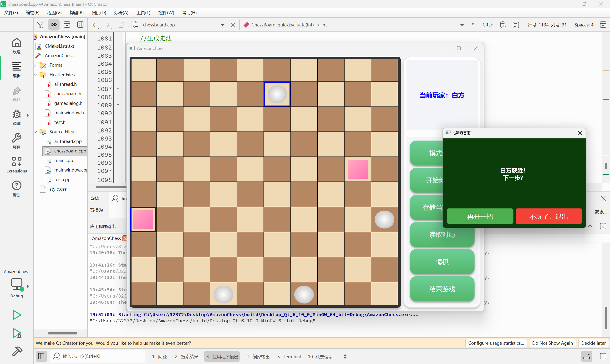Expand the Forms folder in project tree
This screenshot has width=610, height=364.
35,65
